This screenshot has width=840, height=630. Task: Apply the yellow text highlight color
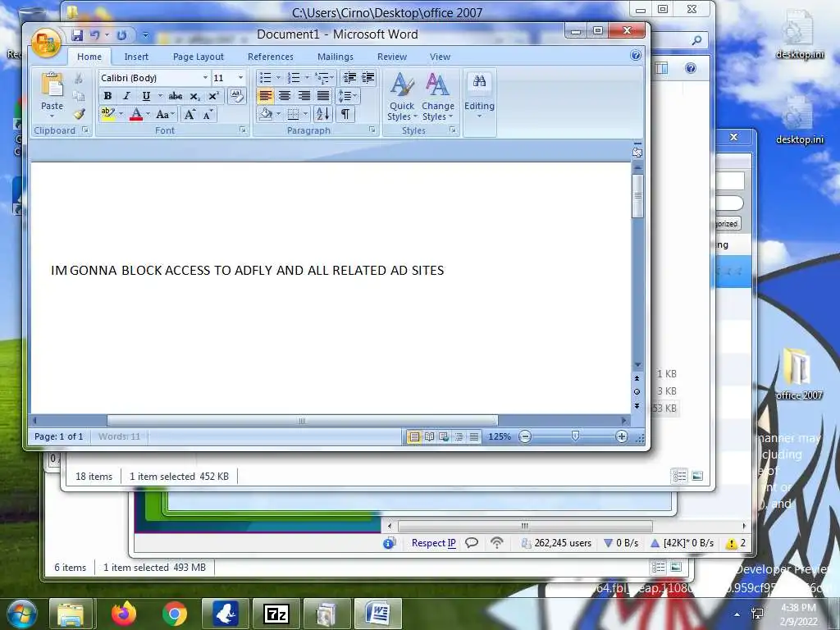107,114
